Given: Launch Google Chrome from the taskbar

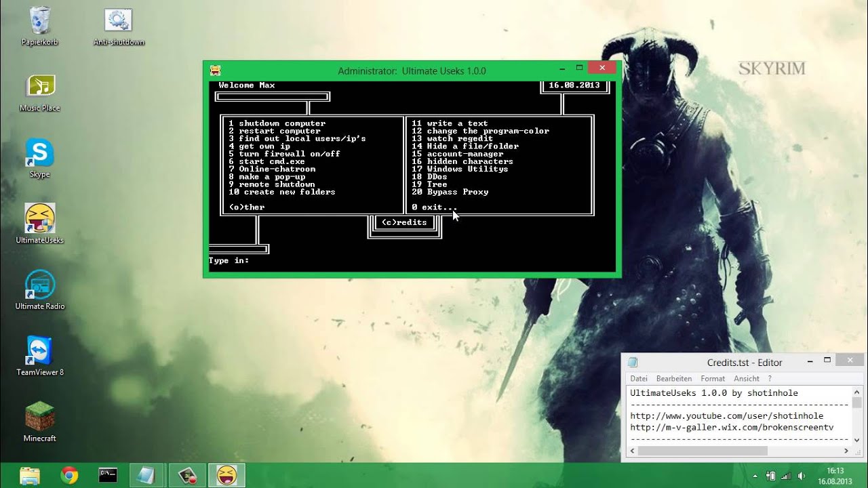Looking at the screenshot, I should (x=69, y=475).
